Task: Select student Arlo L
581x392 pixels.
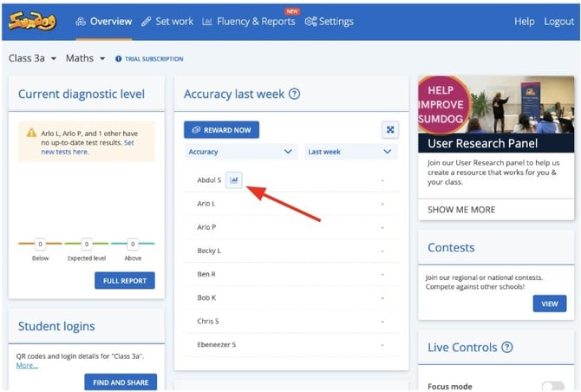Action: (206, 204)
